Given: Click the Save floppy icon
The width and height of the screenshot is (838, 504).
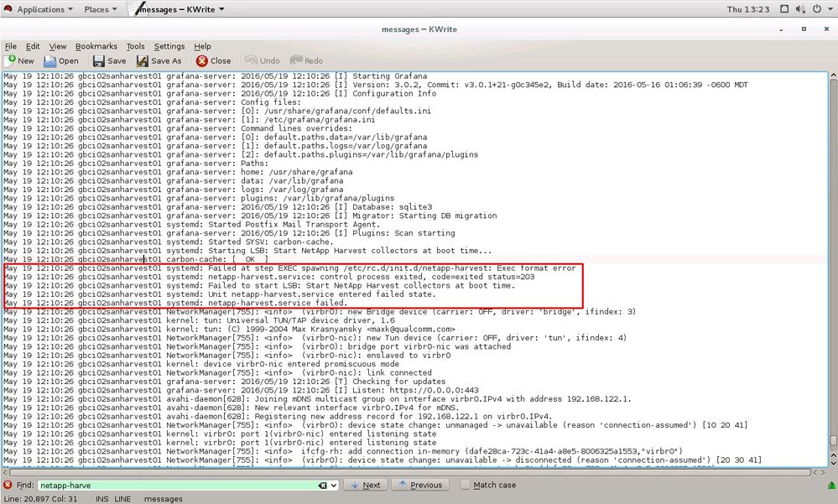Looking at the screenshot, I should pos(98,61).
